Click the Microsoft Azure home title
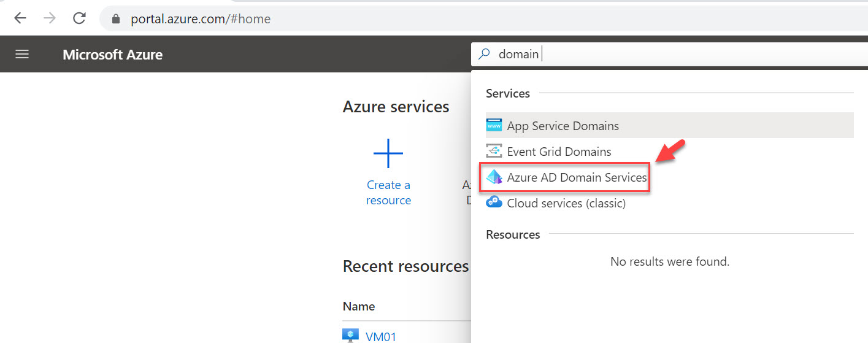The width and height of the screenshot is (868, 343). tap(112, 55)
